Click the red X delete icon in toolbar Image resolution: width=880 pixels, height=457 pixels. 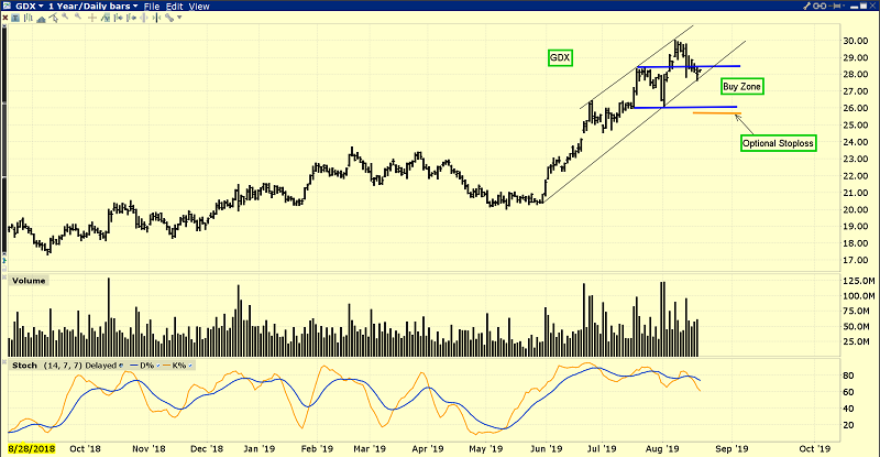coord(5,17)
